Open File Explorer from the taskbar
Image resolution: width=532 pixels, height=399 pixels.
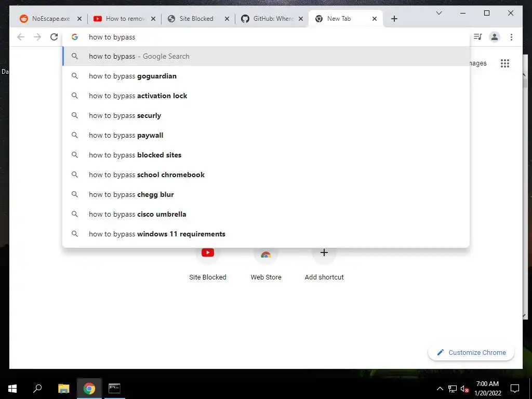(x=63, y=389)
